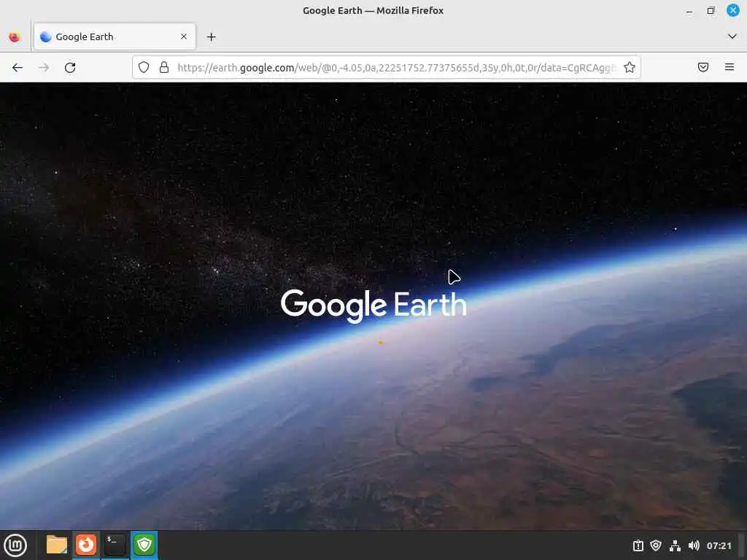
Task: Open the network connections tray icon
Action: [x=675, y=545]
